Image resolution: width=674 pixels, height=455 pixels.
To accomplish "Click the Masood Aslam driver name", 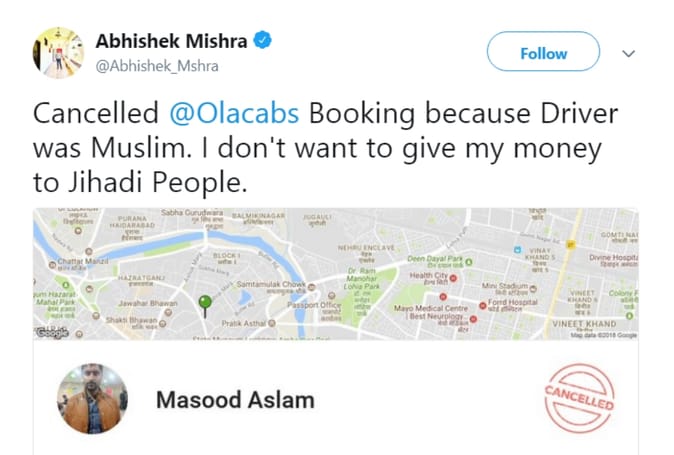I will [x=234, y=400].
